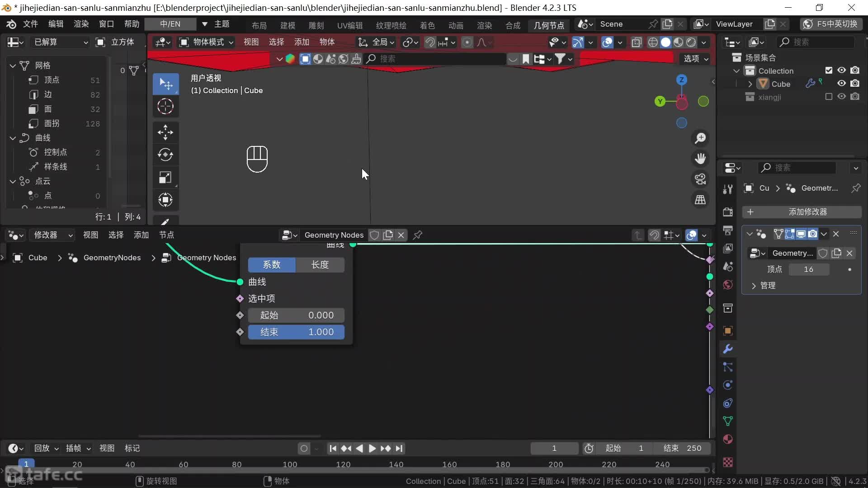Pin the Geometry Nodes tree
Screen dimensions: 868x488
418,235
